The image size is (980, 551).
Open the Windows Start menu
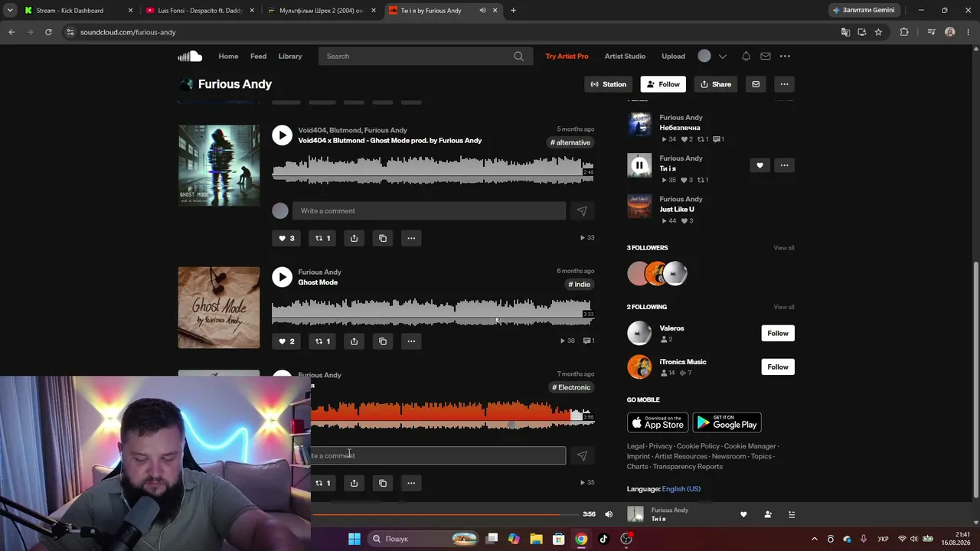click(x=354, y=539)
